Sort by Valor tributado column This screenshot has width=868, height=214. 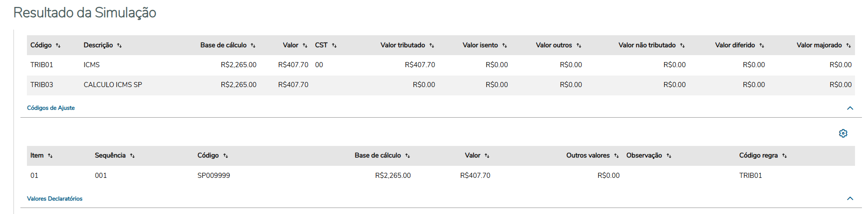[x=432, y=45]
